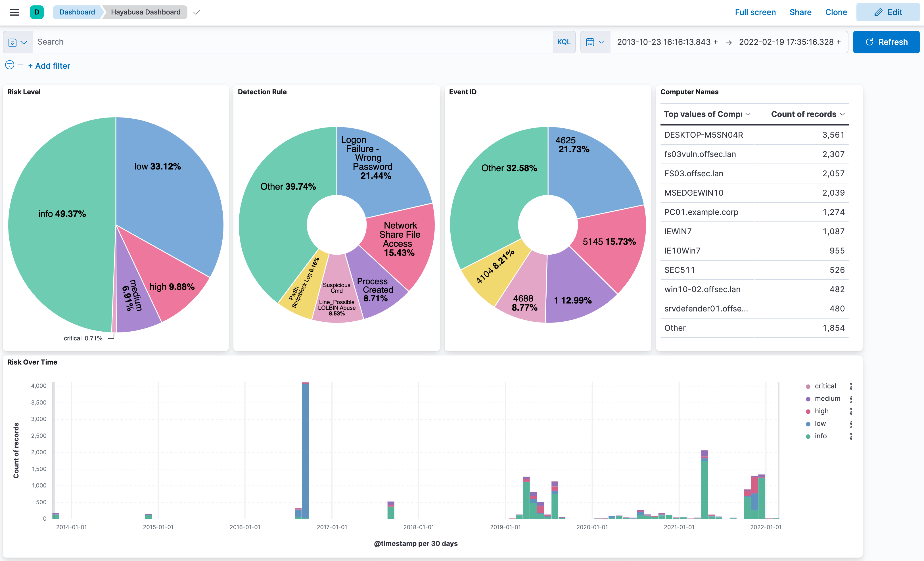Toggle the medium risk level legend item
This screenshot has height=561, width=924.
pyautogui.click(x=827, y=399)
